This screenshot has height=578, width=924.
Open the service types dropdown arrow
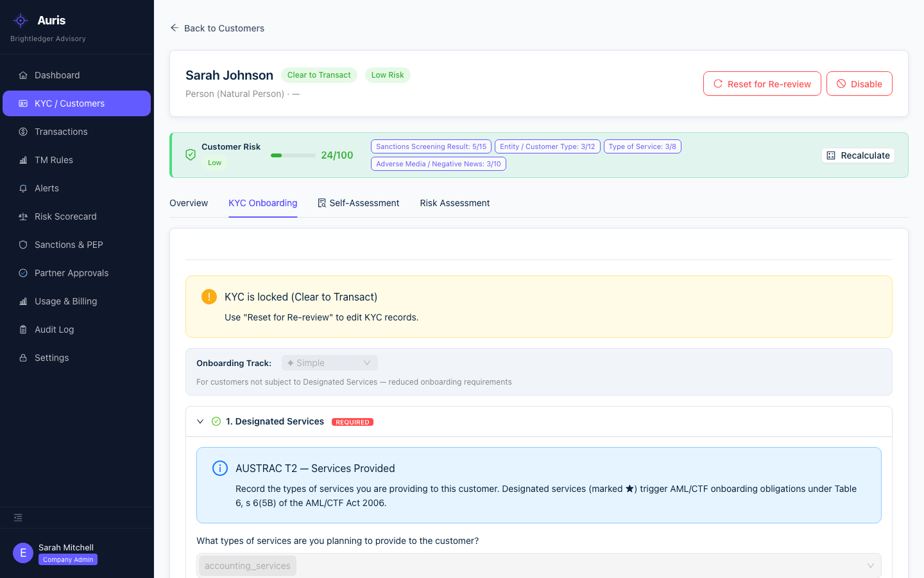[x=871, y=566]
